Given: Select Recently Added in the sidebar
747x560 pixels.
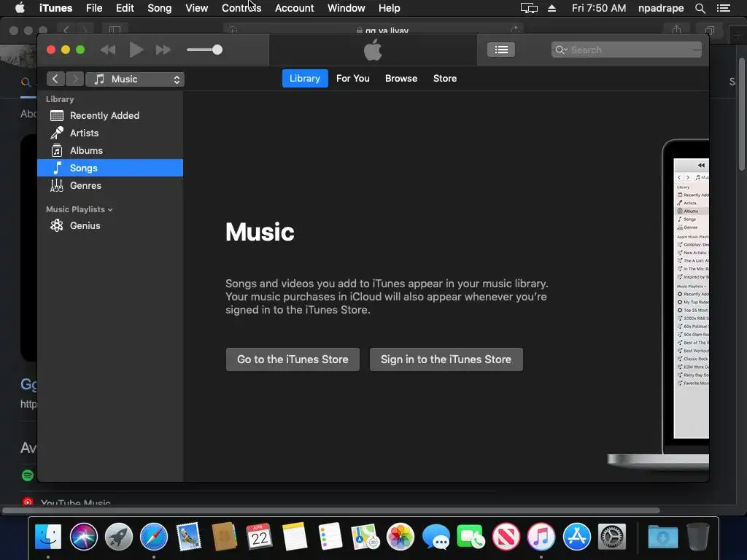Looking at the screenshot, I should pos(110,116).
